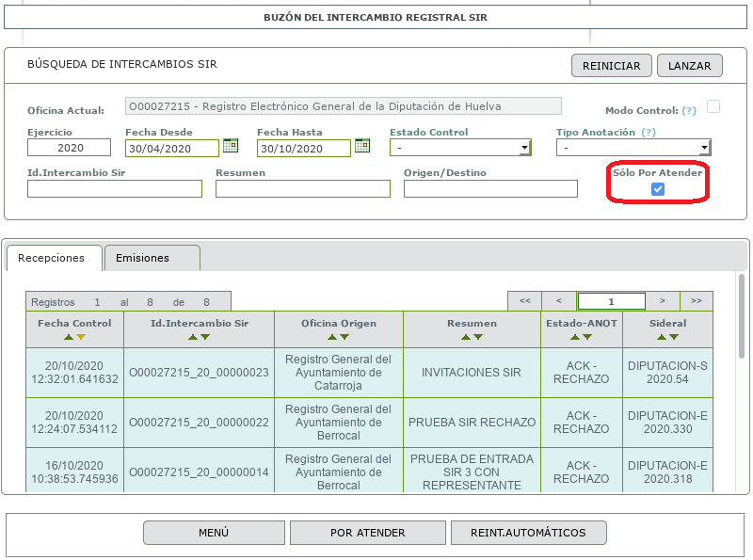Click the Ejercicio year field
This screenshot has width=753, height=560.
click(x=69, y=148)
